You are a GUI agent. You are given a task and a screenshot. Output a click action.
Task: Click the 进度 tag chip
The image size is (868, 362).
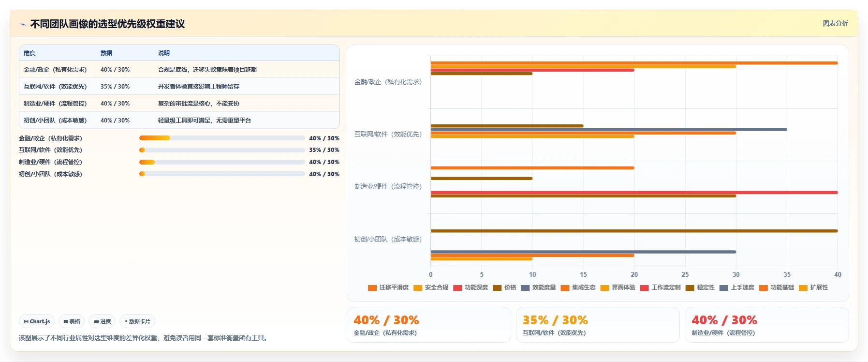tap(102, 321)
